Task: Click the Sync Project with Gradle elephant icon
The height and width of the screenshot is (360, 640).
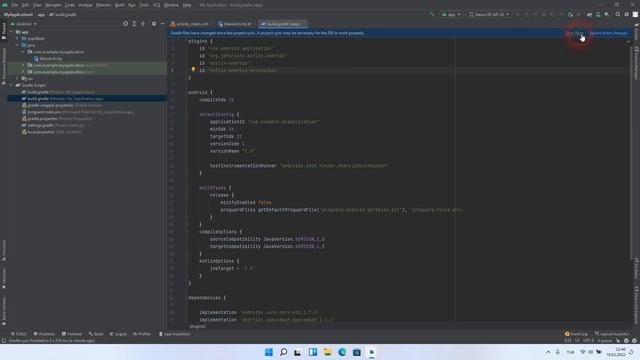Action: (589, 15)
